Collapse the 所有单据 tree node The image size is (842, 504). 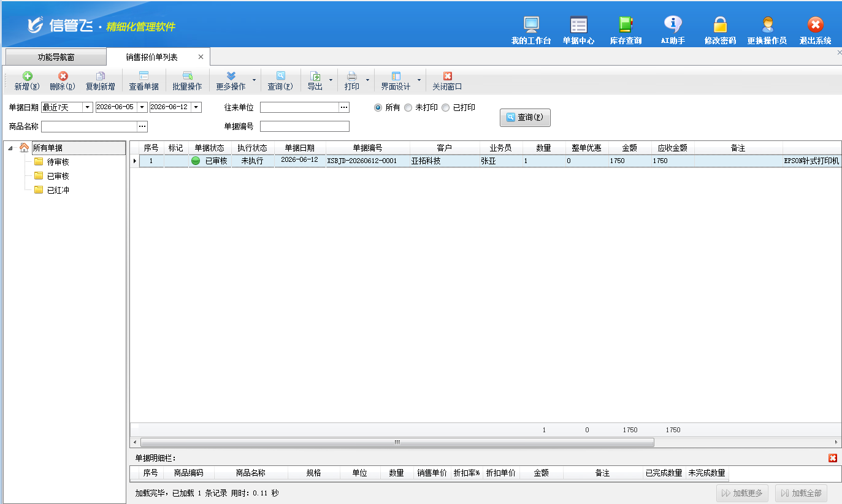(11, 148)
